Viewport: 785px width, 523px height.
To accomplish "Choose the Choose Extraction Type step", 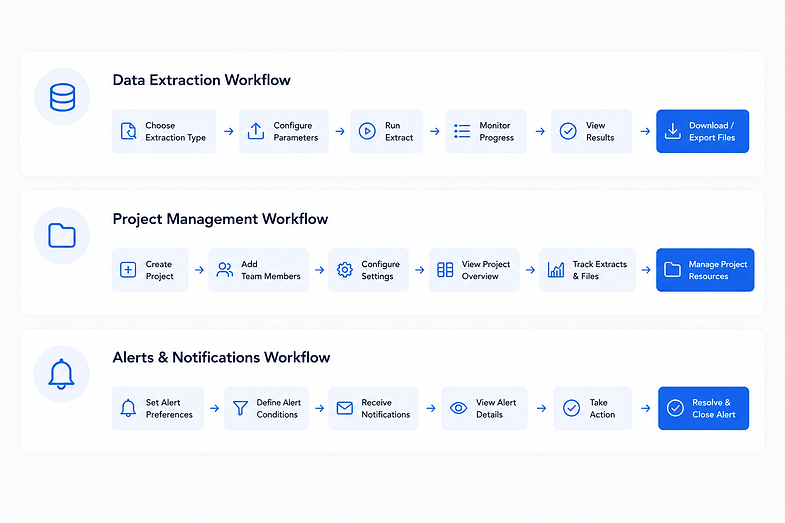I will pyautogui.click(x=164, y=131).
